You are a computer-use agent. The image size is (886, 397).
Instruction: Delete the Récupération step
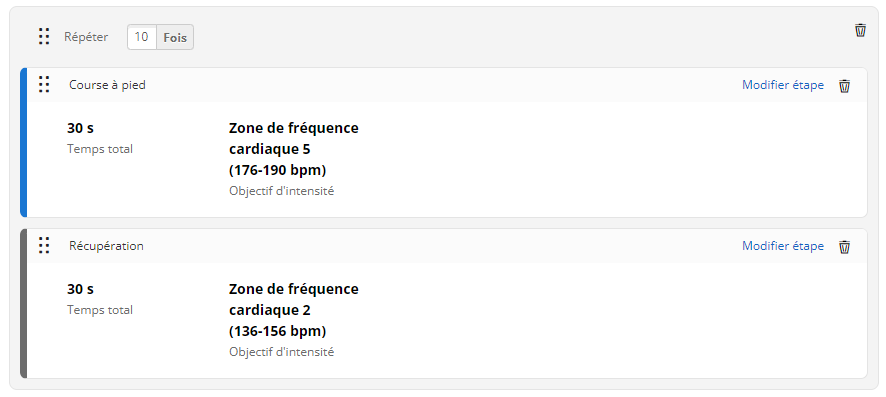pos(844,247)
